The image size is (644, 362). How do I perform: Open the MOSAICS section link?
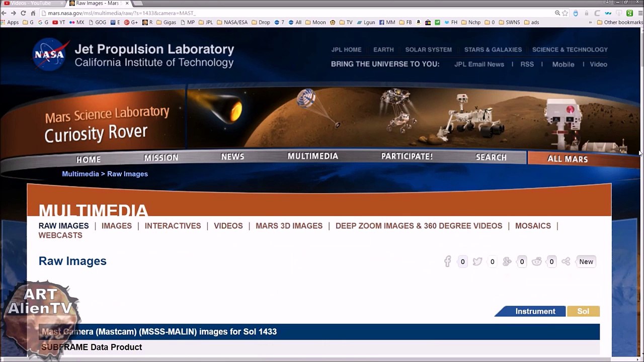pos(533,226)
